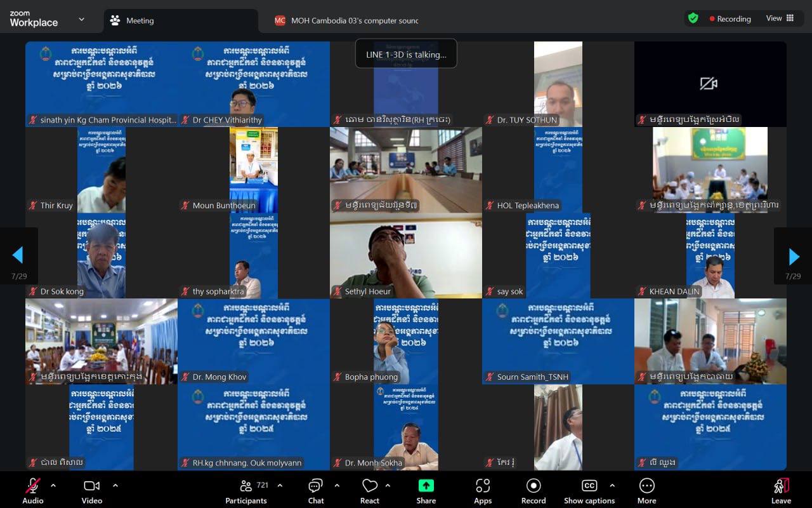Open the Apps icon

tap(483, 486)
